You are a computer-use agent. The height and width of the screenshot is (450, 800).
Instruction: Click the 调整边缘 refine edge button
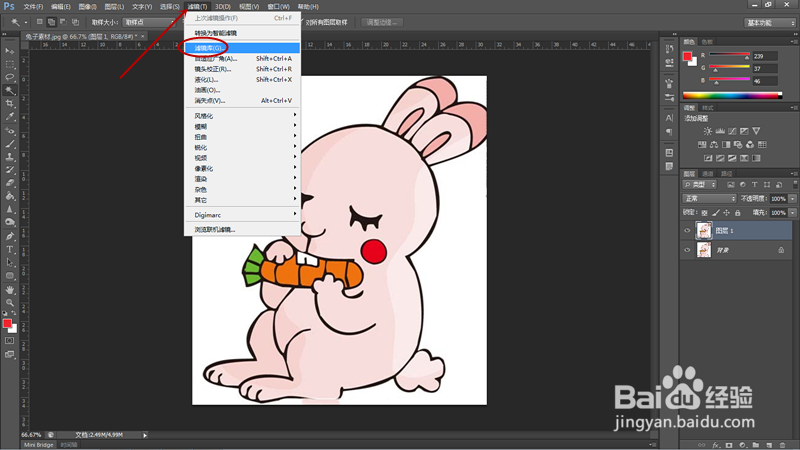(x=382, y=22)
